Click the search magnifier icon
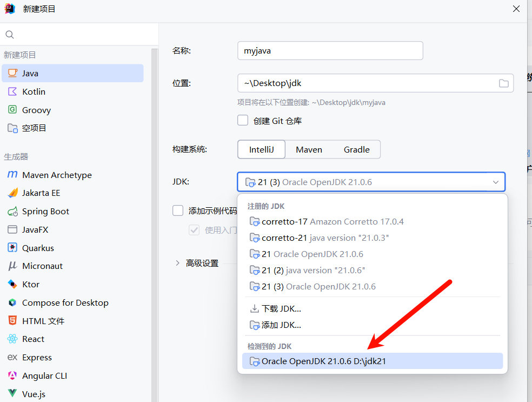 [10, 35]
